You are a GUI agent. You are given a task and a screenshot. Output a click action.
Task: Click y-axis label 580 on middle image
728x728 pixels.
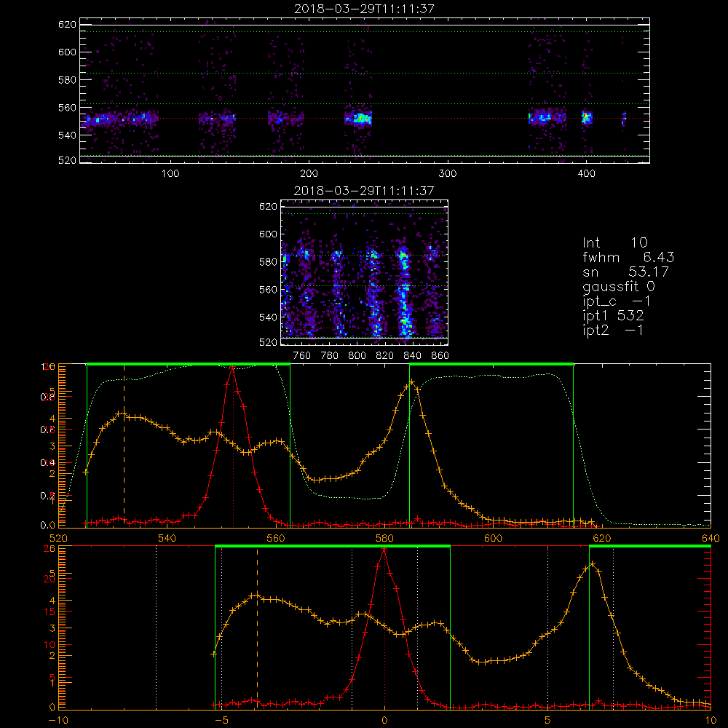[x=269, y=262]
